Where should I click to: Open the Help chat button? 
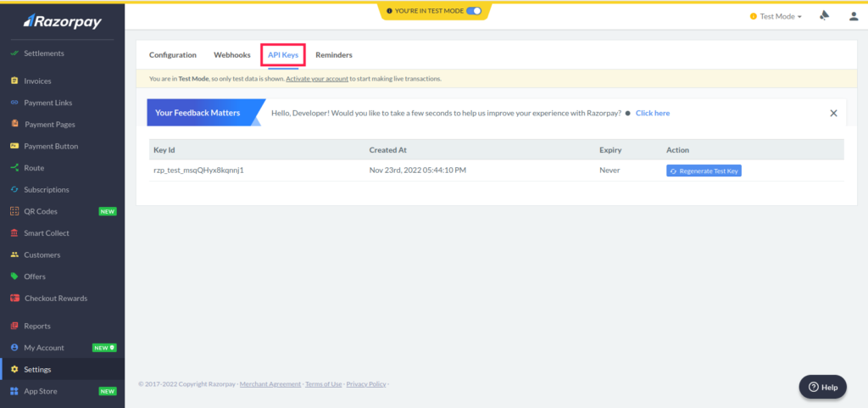tap(822, 387)
